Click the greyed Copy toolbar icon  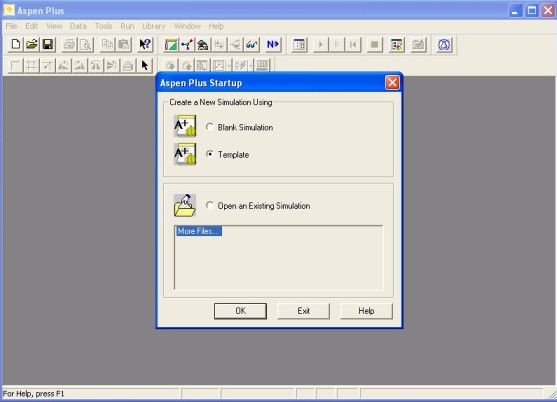[107, 45]
